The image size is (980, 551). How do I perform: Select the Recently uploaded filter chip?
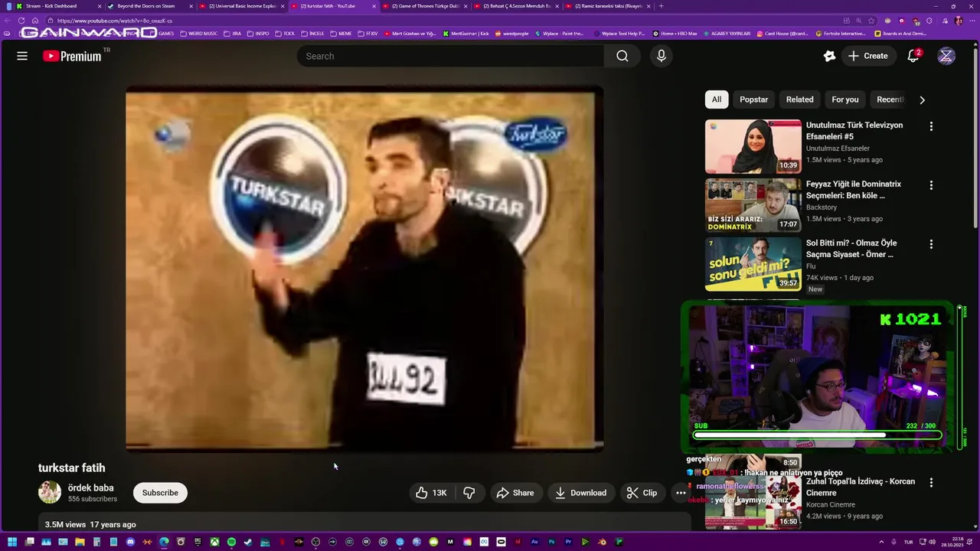890,99
